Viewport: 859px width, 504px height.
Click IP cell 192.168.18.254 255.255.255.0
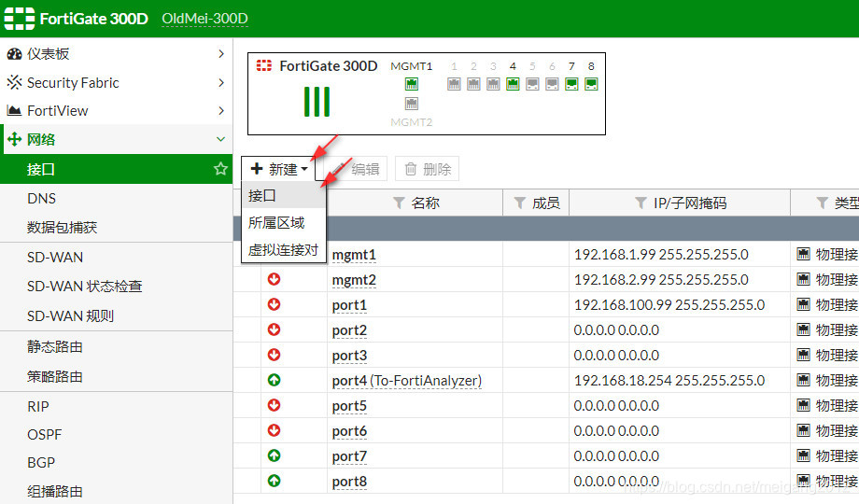click(x=669, y=380)
